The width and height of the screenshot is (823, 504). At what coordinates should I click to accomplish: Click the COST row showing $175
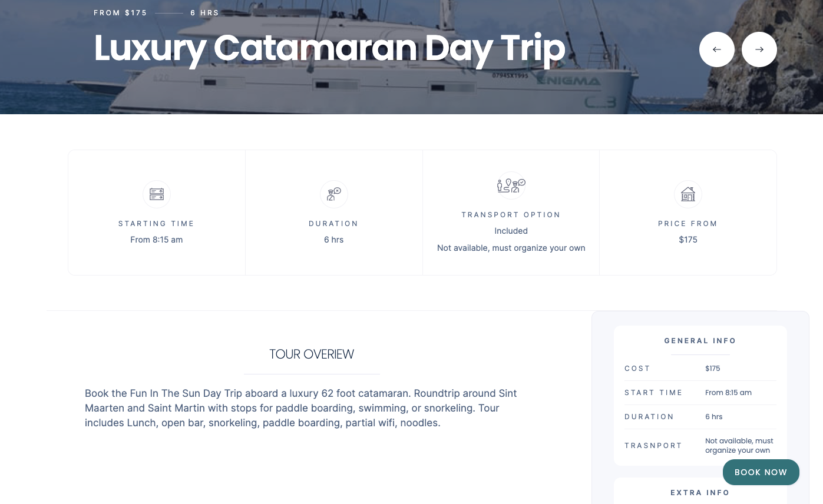(700, 368)
